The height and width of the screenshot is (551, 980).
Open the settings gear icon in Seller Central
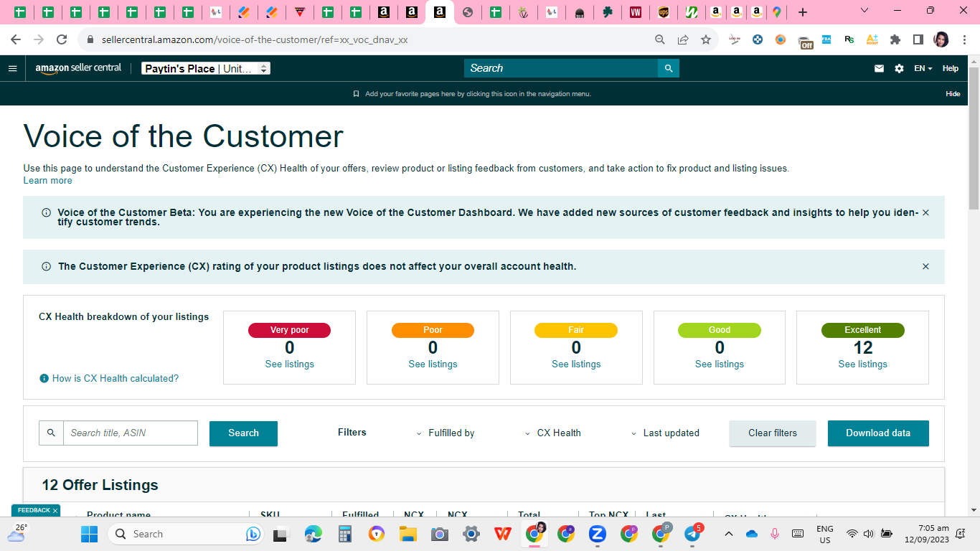(900, 69)
